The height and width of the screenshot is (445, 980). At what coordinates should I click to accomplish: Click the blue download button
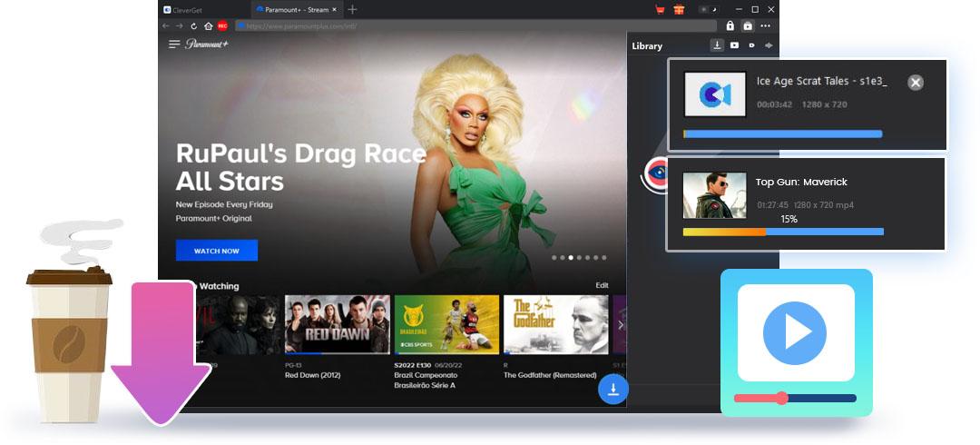tap(613, 389)
